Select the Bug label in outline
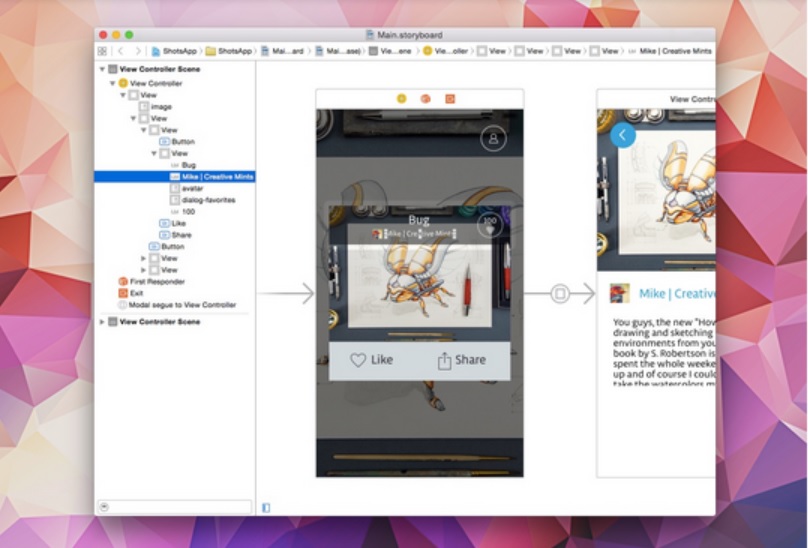The width and height of the screenshot is (808, 548). (175, 165)
